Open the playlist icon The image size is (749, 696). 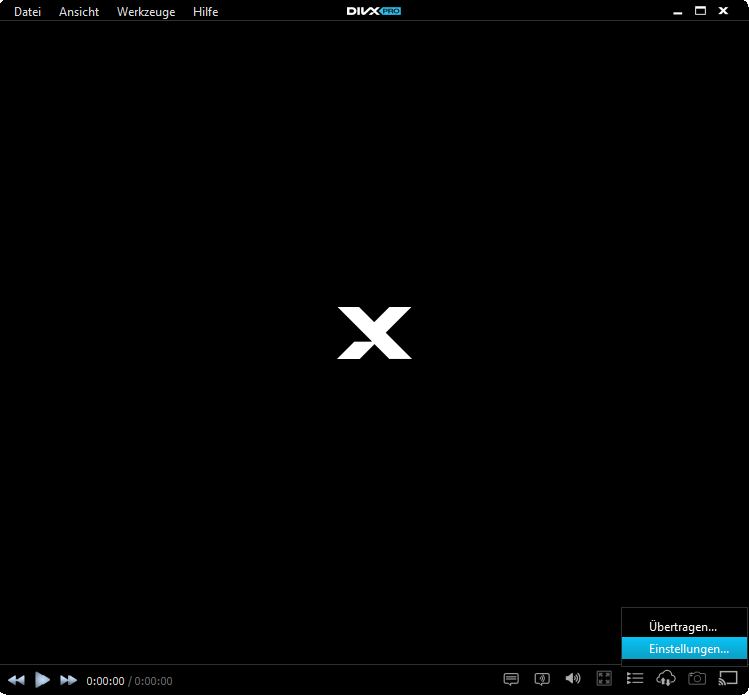[x=635, y=679]
